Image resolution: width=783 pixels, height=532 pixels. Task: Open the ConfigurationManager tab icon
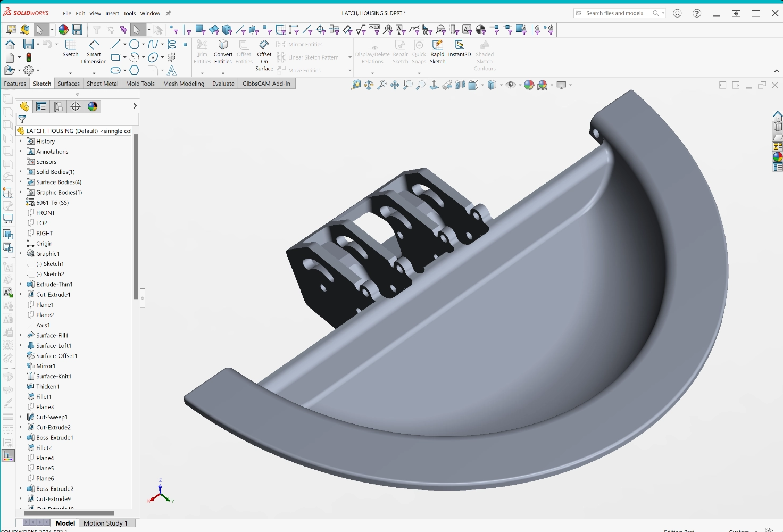pos(59,106)
